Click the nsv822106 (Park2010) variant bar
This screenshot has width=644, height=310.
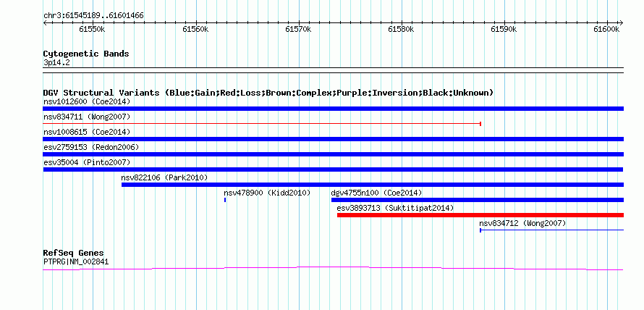pos(373,185)
